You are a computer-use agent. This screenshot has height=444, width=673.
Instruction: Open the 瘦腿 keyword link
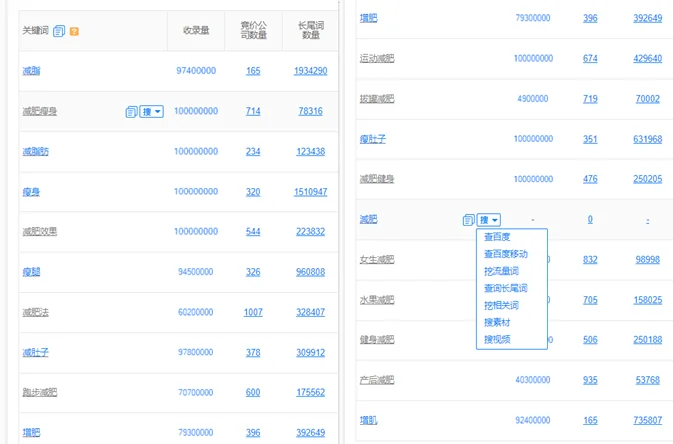(31, 272)
